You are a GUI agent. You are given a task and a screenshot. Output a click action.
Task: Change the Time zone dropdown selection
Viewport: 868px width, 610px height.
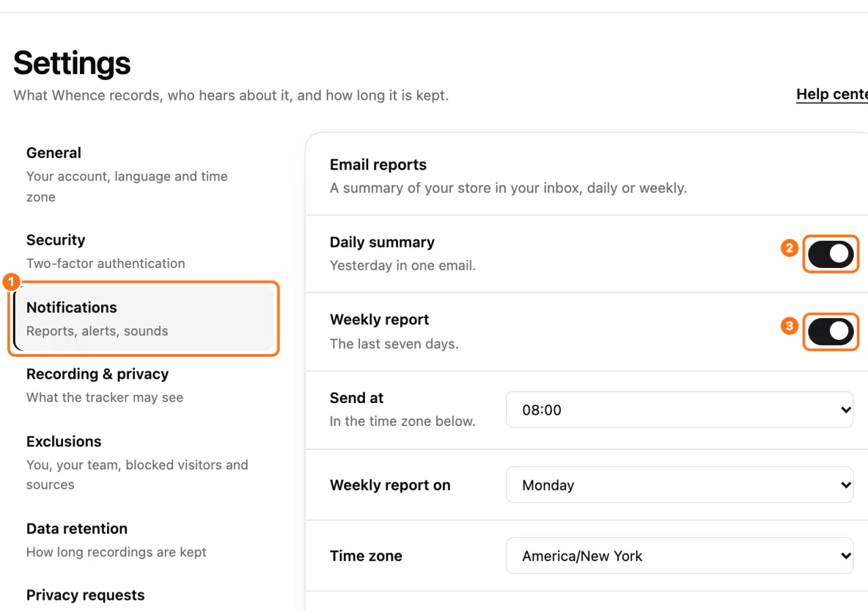coord(679,556)
